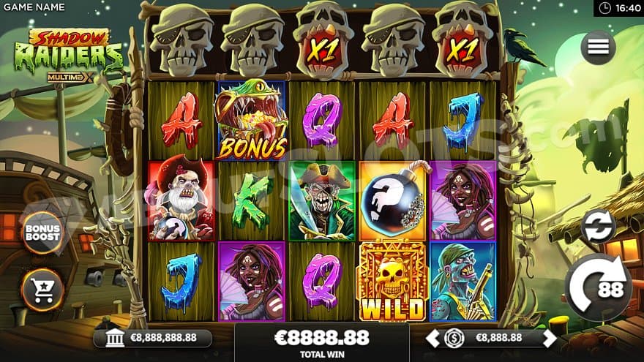Open the hamburger menu button
The width and height of the screenshot is (644, 362).
(598, 48)
